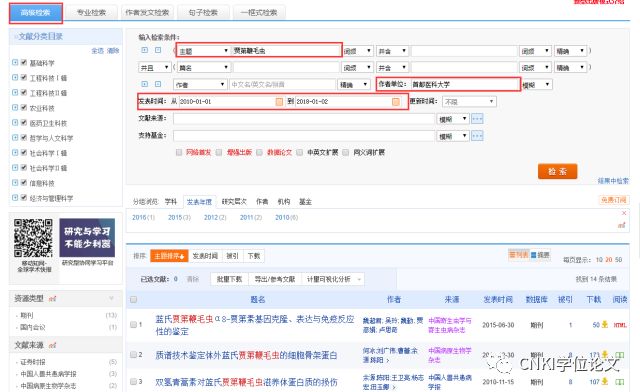Download the first result via its download arrow
The width and height of the screenshot is (640, 392).
coord(605,325)
